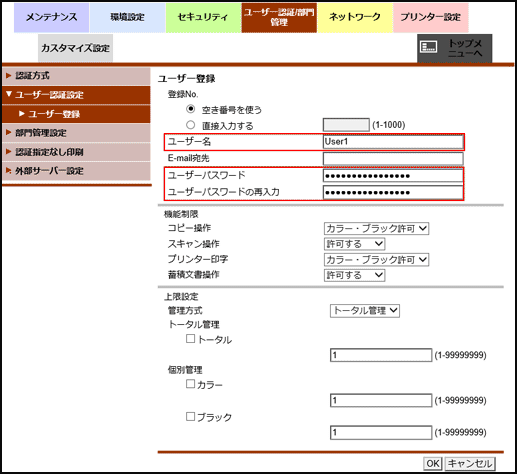Screen dimensions: 517x474
Task: Open the スキャン操作 dropdown
Action: (354, 244)
